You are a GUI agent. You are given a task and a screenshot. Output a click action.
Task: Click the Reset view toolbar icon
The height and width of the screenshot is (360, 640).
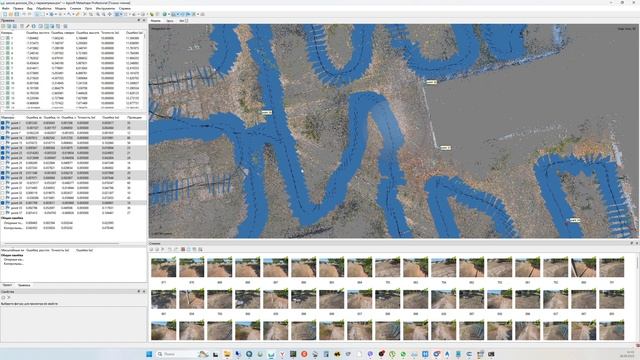(110, 14)
